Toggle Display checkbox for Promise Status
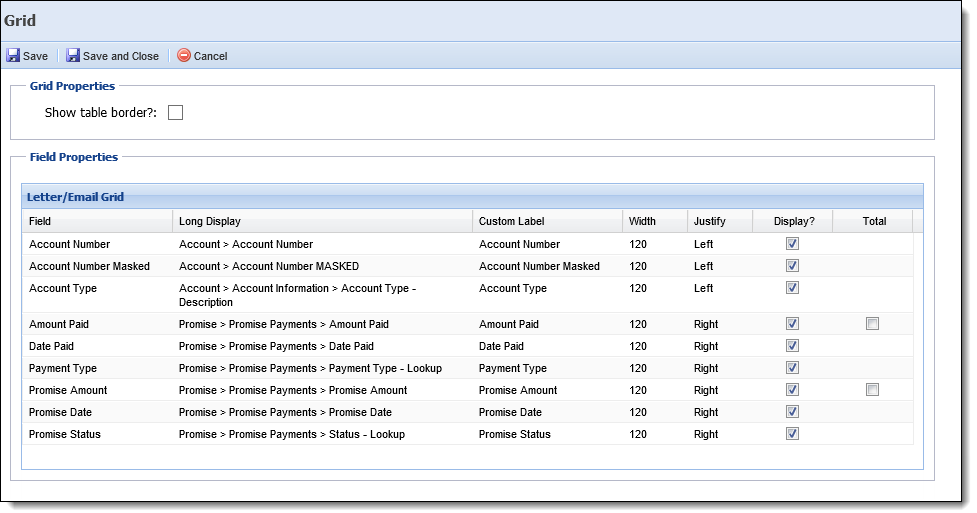The image size is (977, 513). [793, 433]
